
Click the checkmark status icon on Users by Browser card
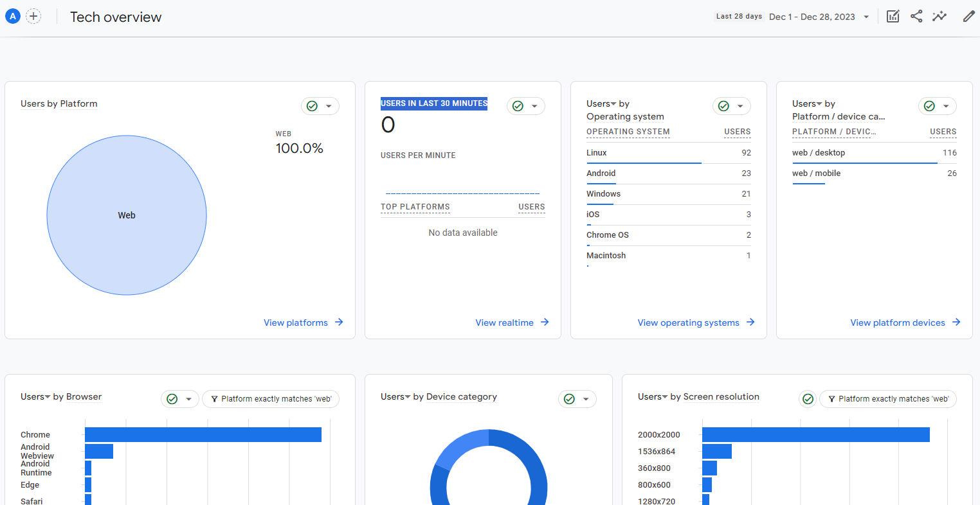172,399
